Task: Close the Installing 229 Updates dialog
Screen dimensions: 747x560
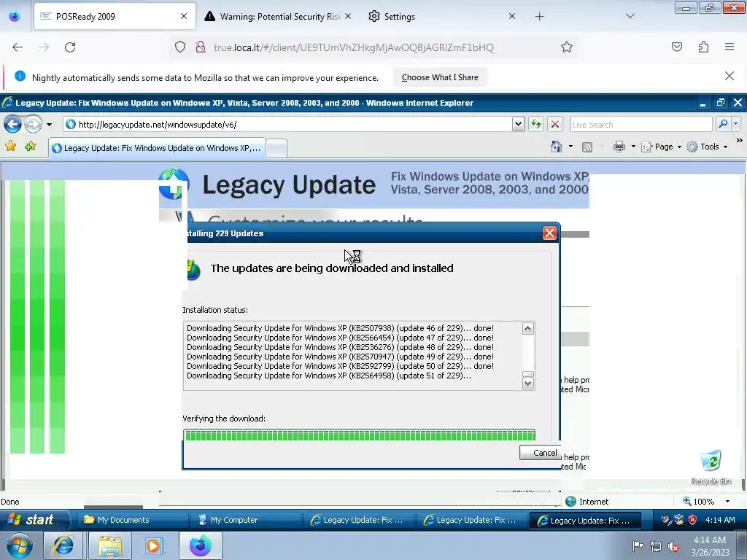Action: click(x=549, y=233)
